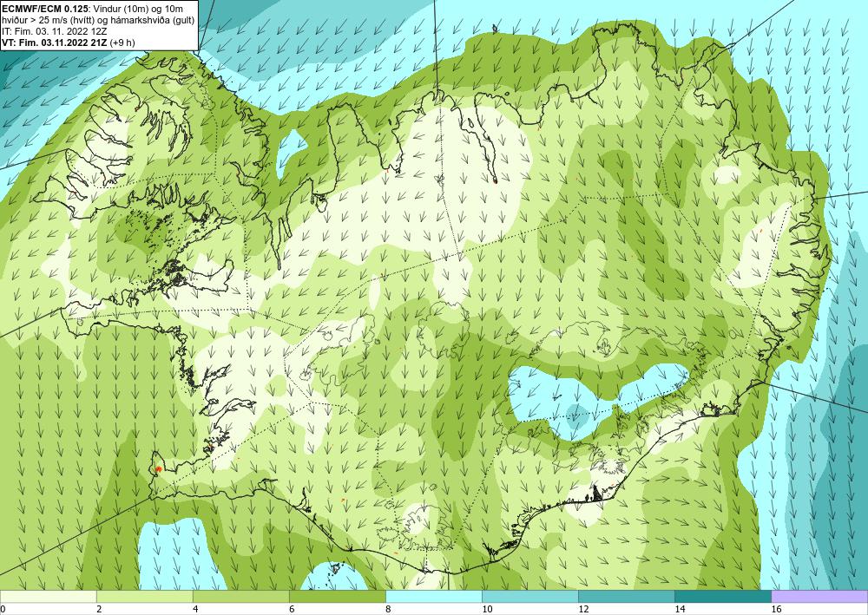Click the 2–4 m/s light green swatch

(x=144, y=597)
